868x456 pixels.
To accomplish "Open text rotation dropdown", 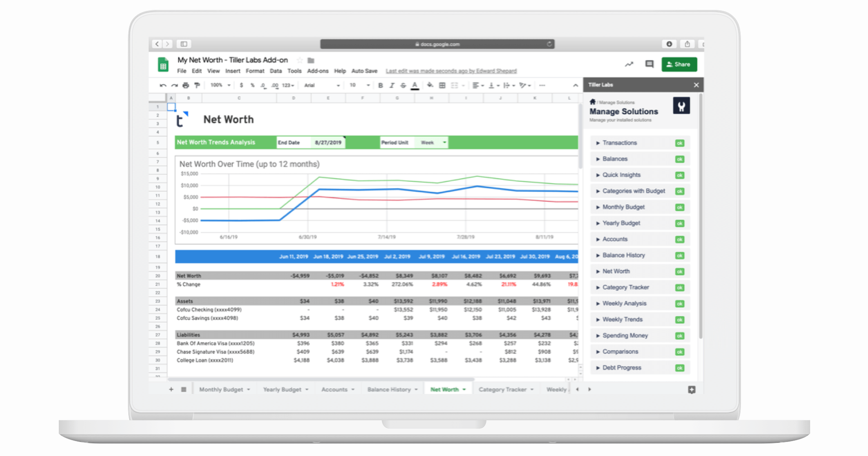I will coord(525,85).
